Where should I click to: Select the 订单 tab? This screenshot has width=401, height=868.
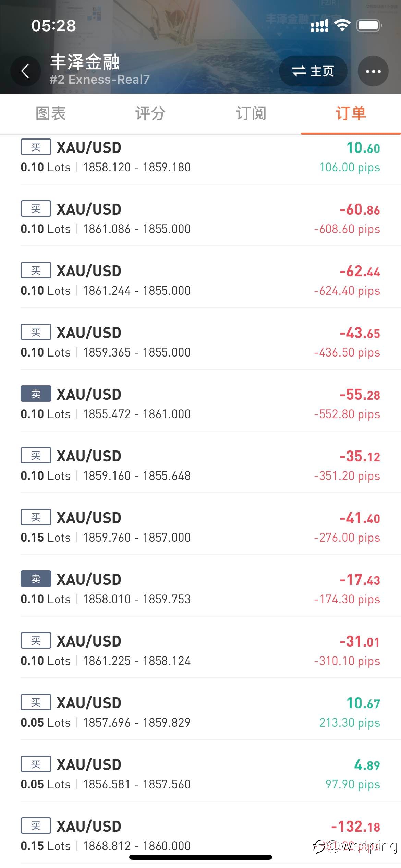point(351,113)
